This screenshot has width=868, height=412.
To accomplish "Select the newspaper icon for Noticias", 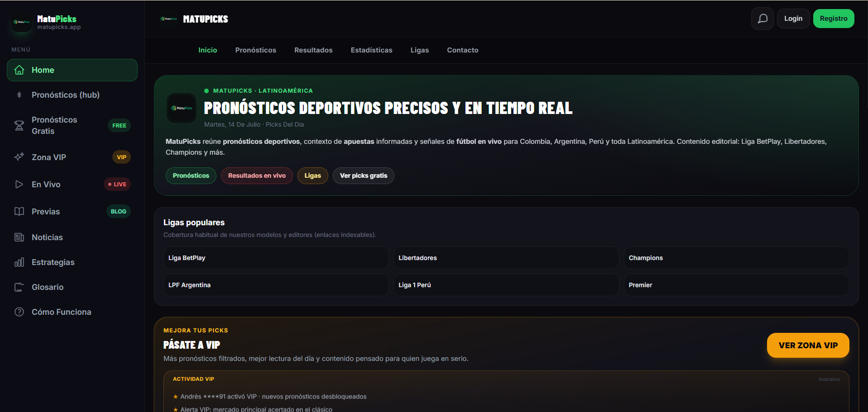I will (19, 237).
